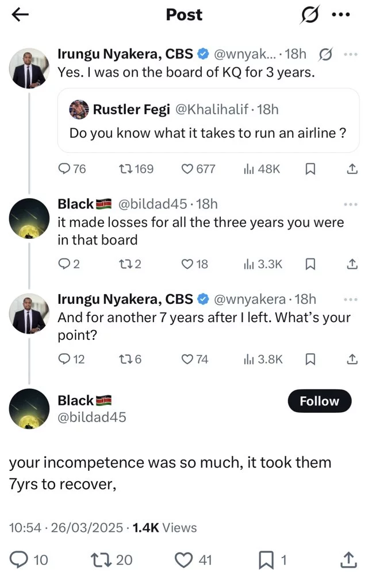View analytics showing 3.8K views
The image size is (368, 588).
pyautogui.click(x=263, y=359)
